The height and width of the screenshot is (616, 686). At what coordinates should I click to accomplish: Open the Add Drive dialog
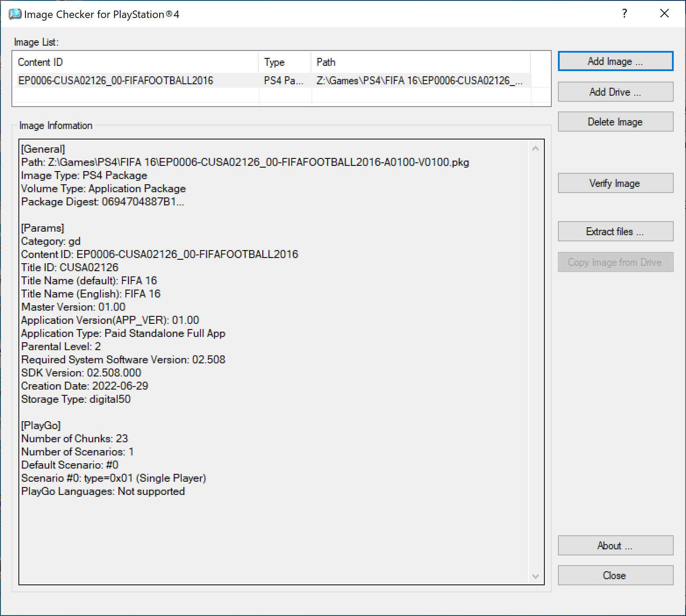coord(615,92)
